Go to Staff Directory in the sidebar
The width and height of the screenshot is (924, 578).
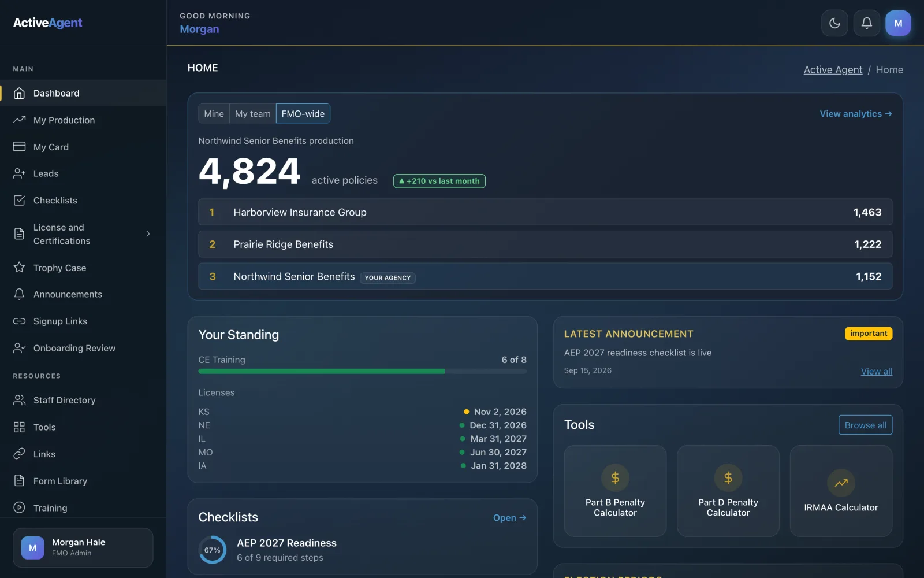point(83,400)
